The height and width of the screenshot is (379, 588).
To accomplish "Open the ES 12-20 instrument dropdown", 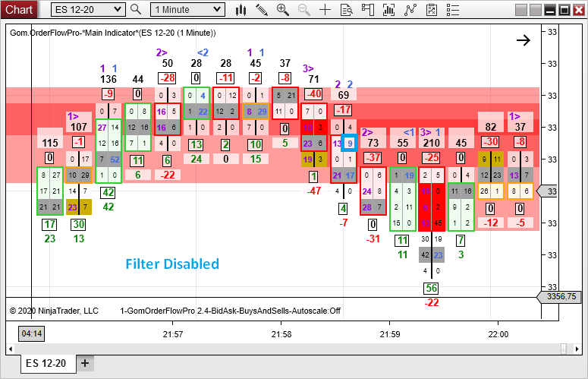I will [x=88, y=10].
